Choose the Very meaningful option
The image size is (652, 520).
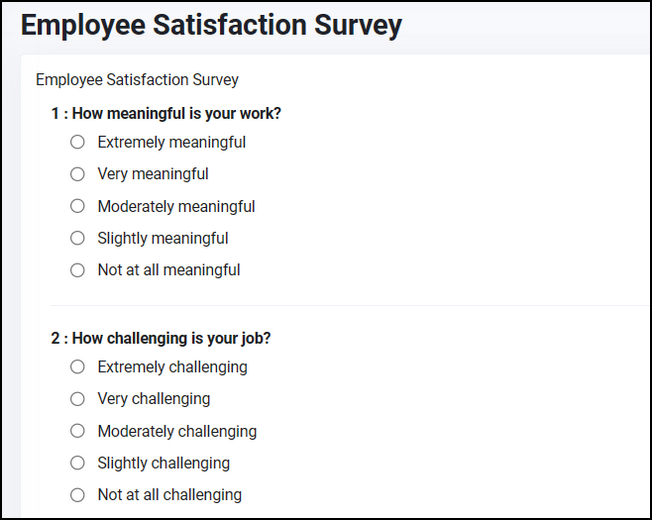coord(77,174)
